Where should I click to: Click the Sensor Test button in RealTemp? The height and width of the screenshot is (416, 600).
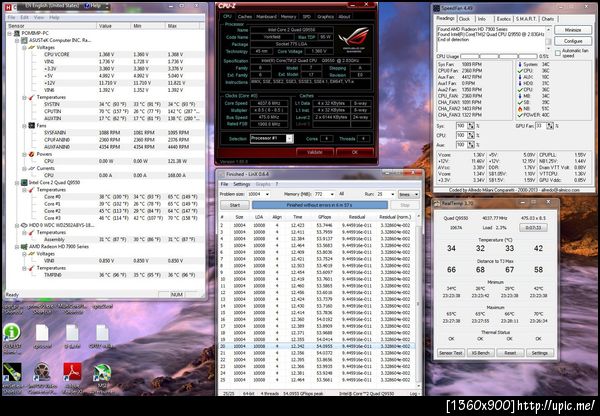[x=451, y=353]
